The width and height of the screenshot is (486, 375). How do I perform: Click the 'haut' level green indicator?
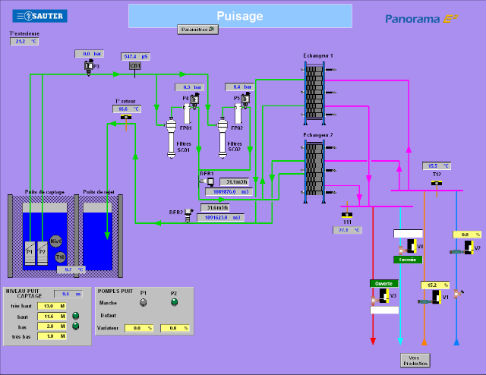76,315
